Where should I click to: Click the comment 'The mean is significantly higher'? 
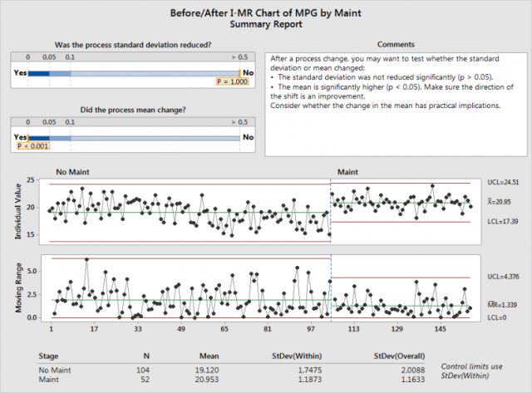392,91
